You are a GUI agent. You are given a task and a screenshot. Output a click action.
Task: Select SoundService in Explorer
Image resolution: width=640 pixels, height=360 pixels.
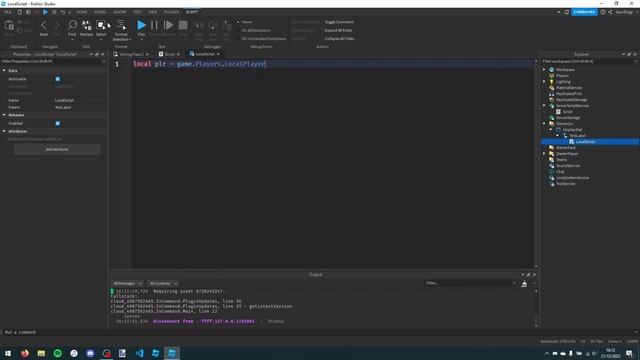pyautogui.click(x=567, y=166)
